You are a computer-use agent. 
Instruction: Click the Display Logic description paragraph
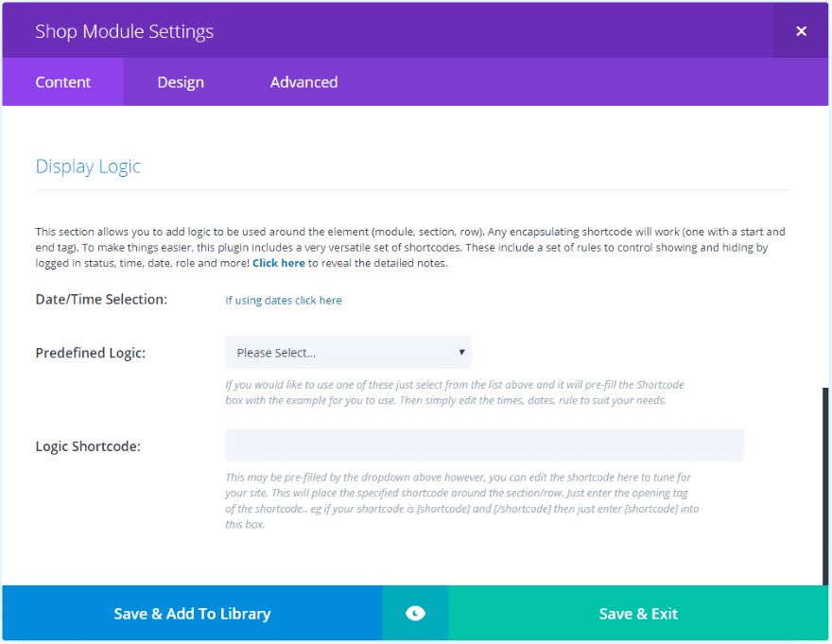[x=410, y=247]
